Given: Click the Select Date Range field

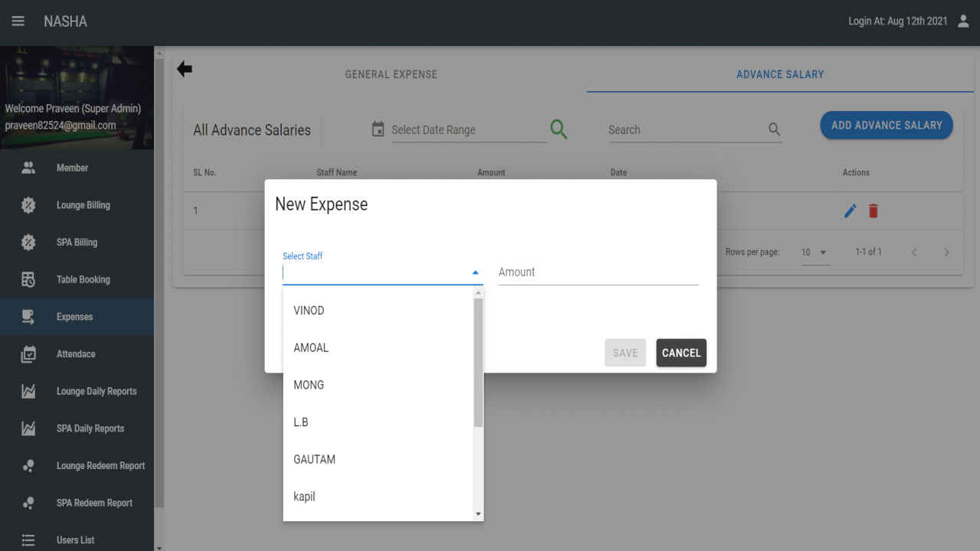Looking at the screenshot, I should coord(469,130).
